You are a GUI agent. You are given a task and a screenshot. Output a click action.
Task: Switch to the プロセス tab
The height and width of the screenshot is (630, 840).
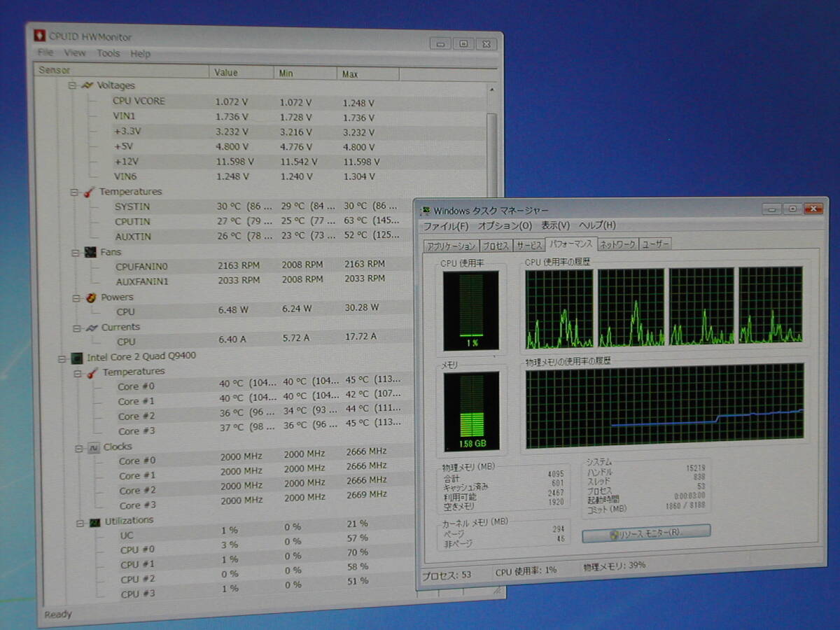coord(496,246)
